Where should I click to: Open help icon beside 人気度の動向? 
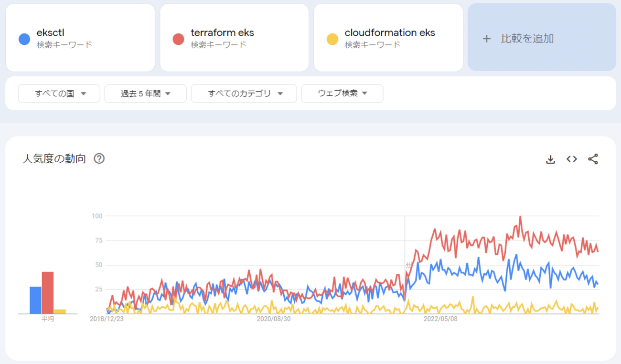tap(99, 159)
